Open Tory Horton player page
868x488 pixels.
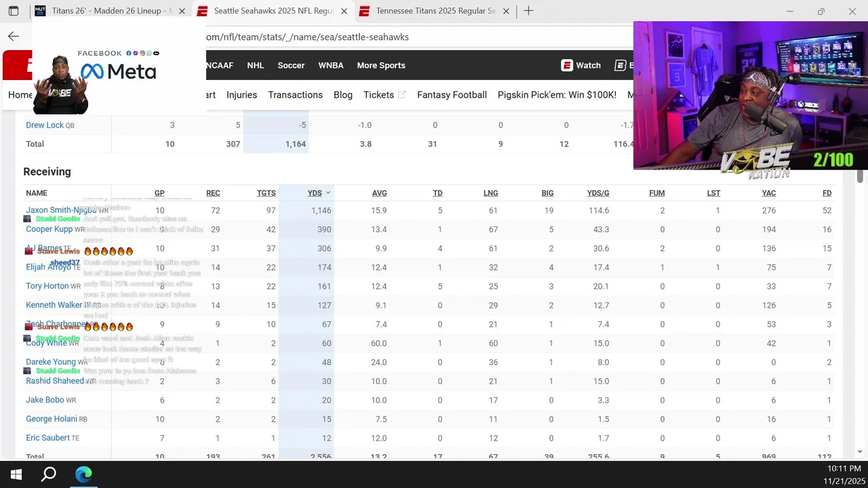pos(47,286)
